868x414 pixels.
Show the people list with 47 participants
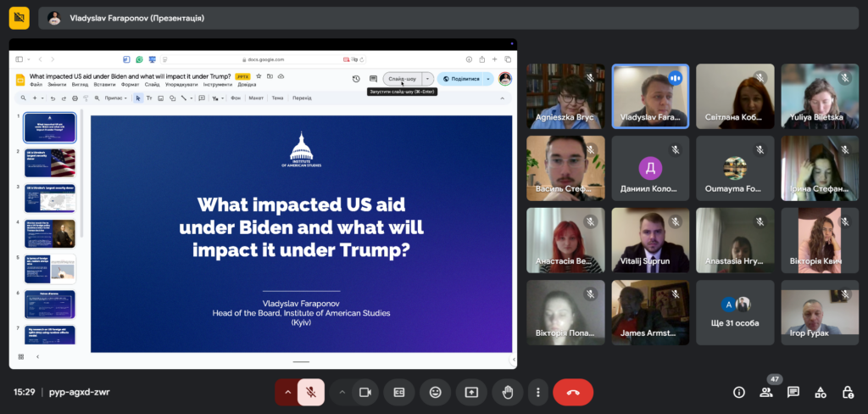pos(766,392)
